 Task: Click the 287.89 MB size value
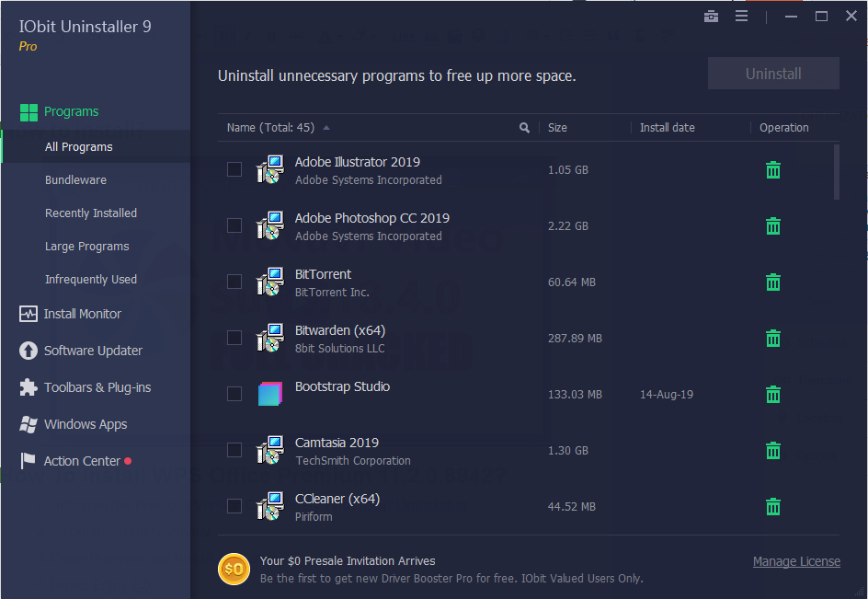pos(575,339)
